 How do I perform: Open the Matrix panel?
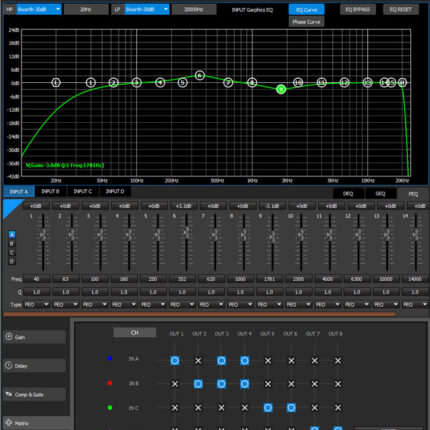coord(35,423)
